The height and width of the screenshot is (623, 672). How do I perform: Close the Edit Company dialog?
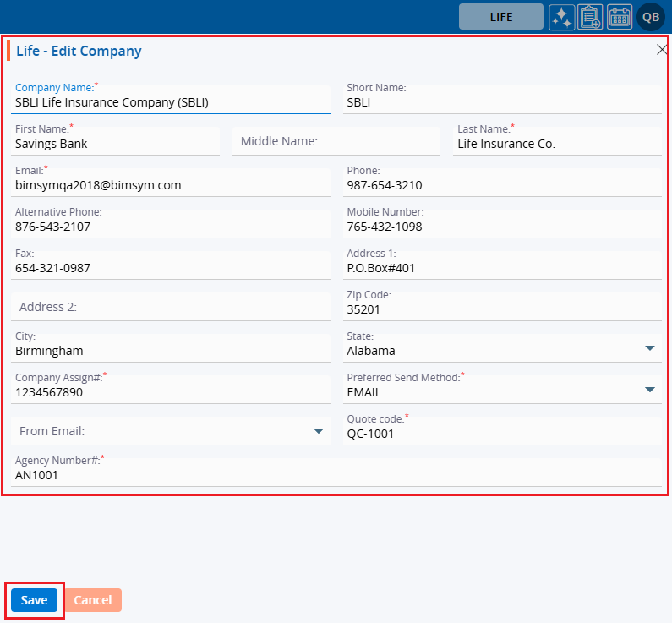click(x=662, y=50)
